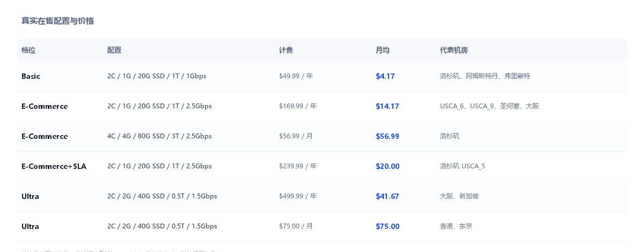This screenshot has width=644, height=252.
Task: Click config 4C / 4G / 80G SSD / 3T / 2.5Gbps
Action: [159, 136]
